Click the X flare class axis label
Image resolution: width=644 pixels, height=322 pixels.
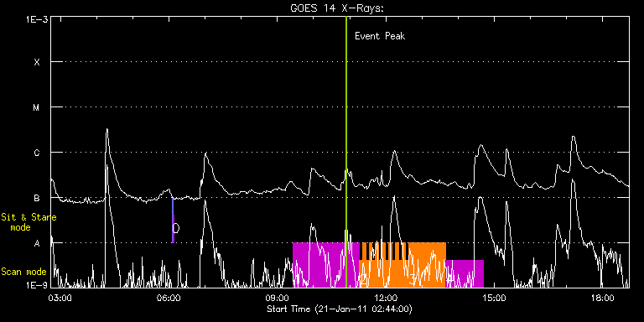tap(37, 62)
